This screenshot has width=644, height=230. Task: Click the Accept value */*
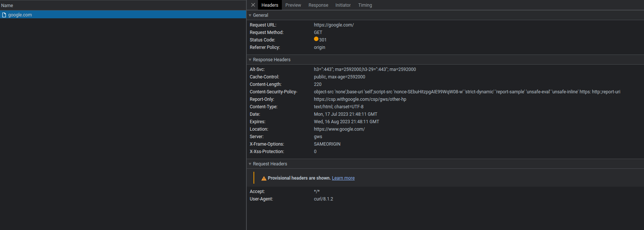[317, 192]
